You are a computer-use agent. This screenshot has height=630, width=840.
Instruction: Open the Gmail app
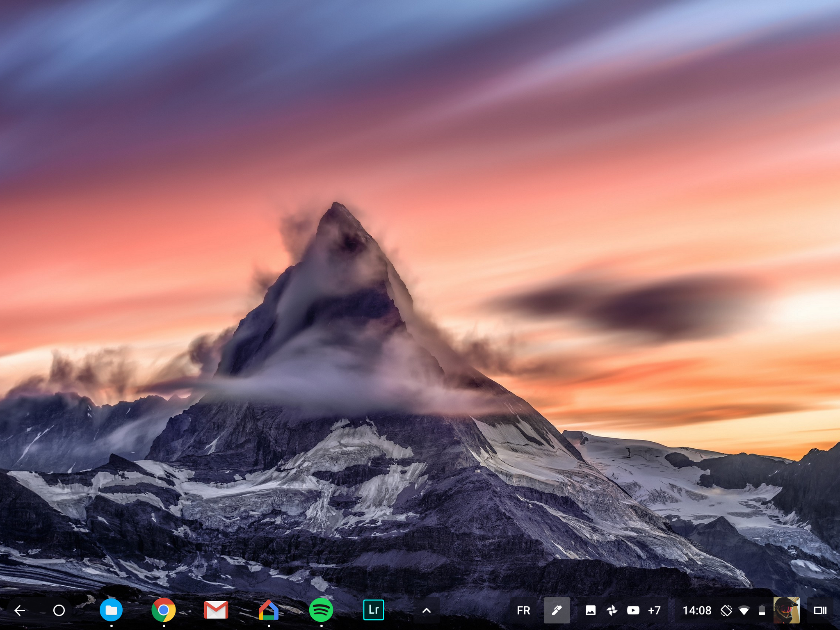click(216, 610)
